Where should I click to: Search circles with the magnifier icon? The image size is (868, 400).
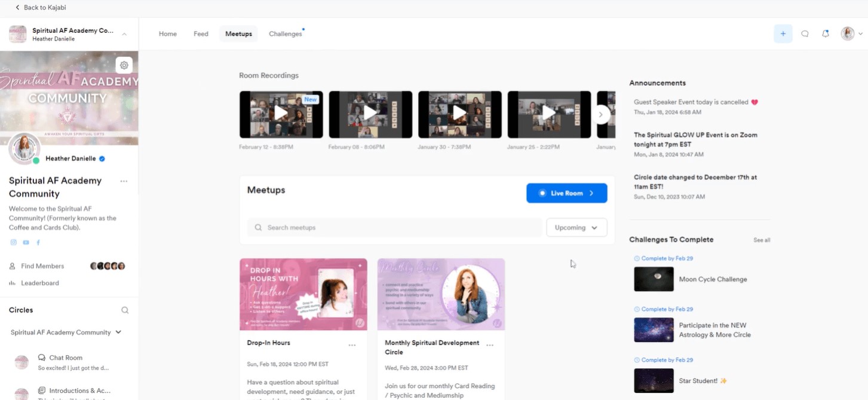pyautogui.click(x=125, y=310)
